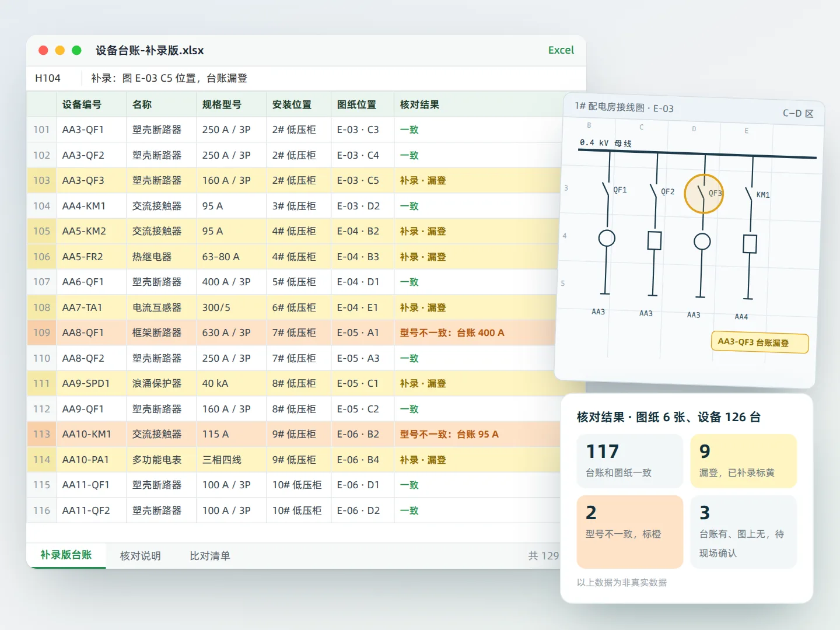Click the circled QF3 breaker symbol in drawing
This screenshot has width=840, height=630.
tap(704, 194)
